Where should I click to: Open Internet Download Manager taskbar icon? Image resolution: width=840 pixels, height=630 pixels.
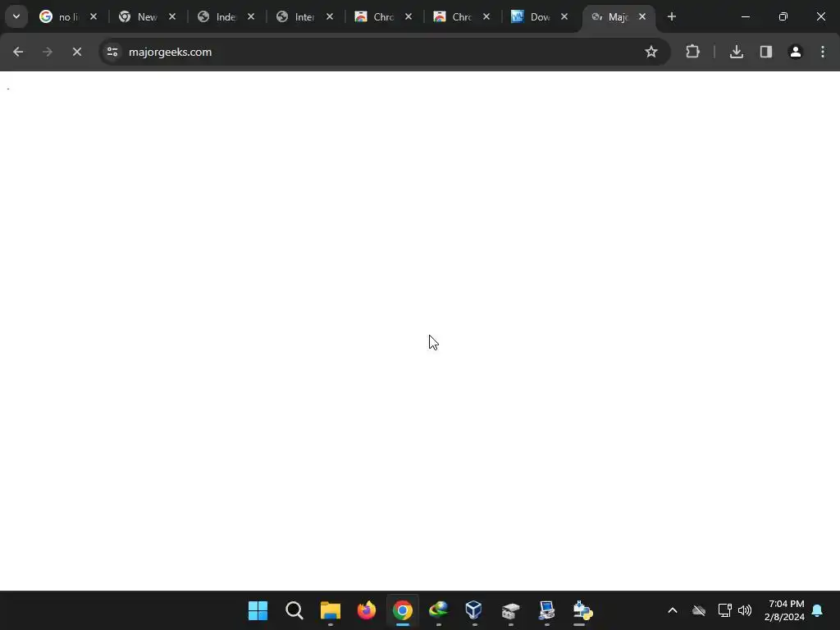click(x=438, y=610)
